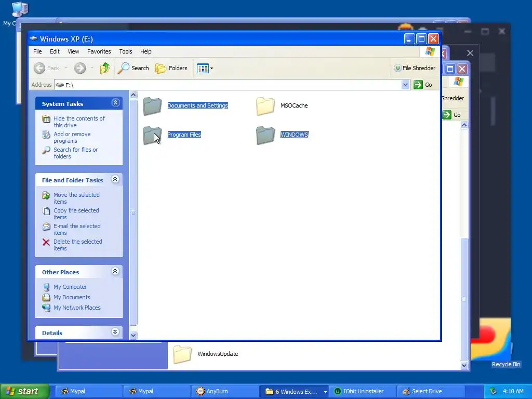Toggle the Folders pane
Image resolution: width=532 pixels, height=399 pixels.
click(x=171, y=68)
